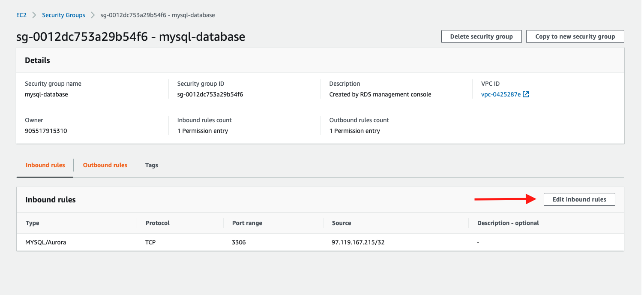Image resolution: width=644 pixels, height=295 pixels.
Task: Click the Type column header
Action: coord(33,223)
